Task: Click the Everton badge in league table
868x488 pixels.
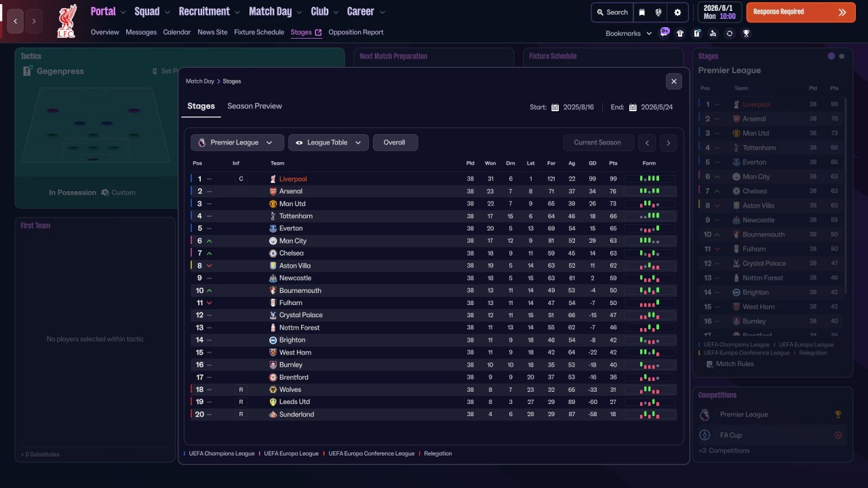Action: coord(273,228)
